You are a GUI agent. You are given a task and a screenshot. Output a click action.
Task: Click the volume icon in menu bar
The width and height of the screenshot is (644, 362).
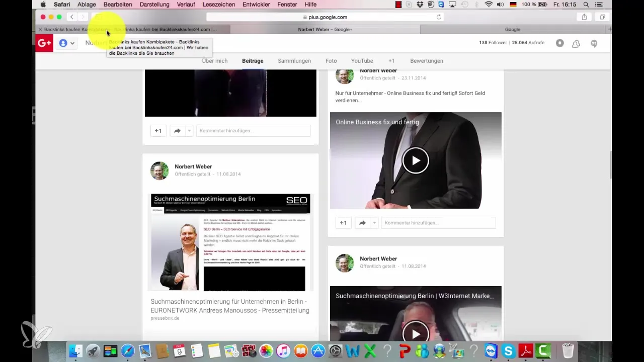pos(501,5)
